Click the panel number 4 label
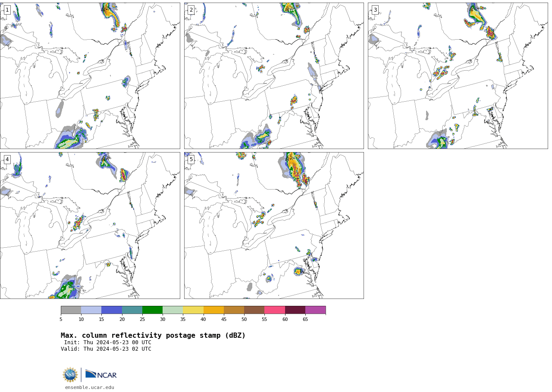Screen dimensions: 552x392 [7, 159]
